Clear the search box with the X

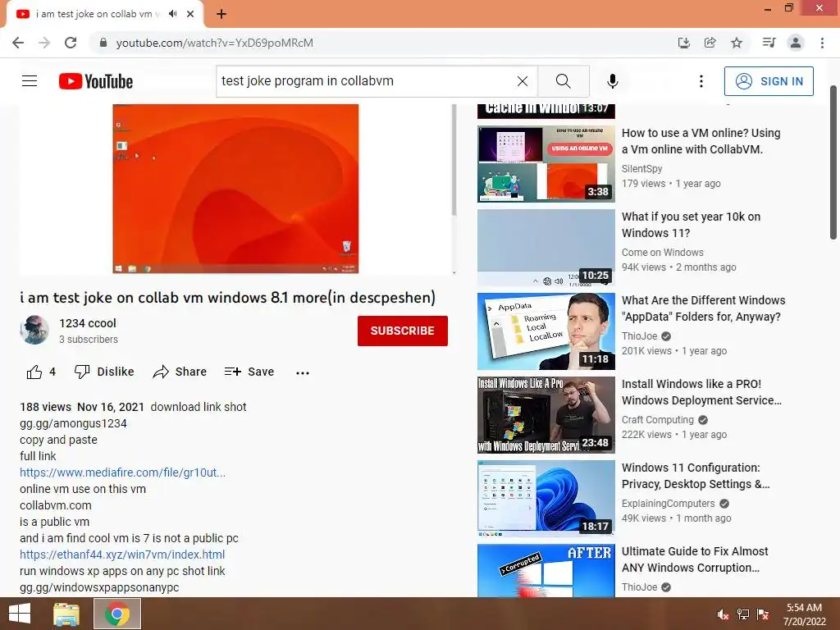(x=523, y=81)
